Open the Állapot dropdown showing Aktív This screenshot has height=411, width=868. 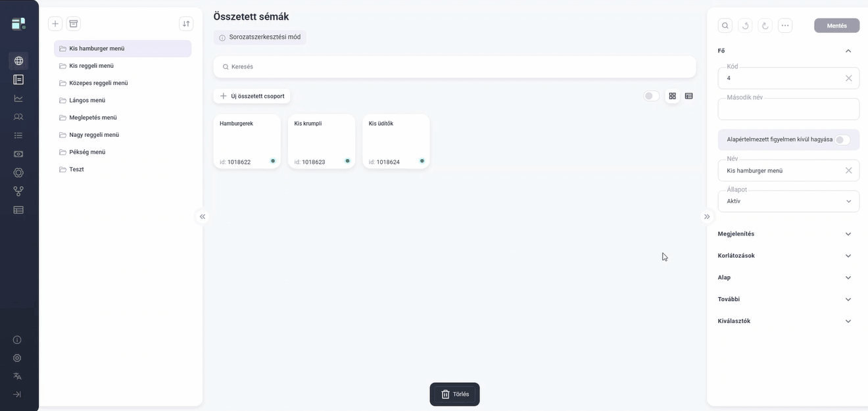click(788, 201)
